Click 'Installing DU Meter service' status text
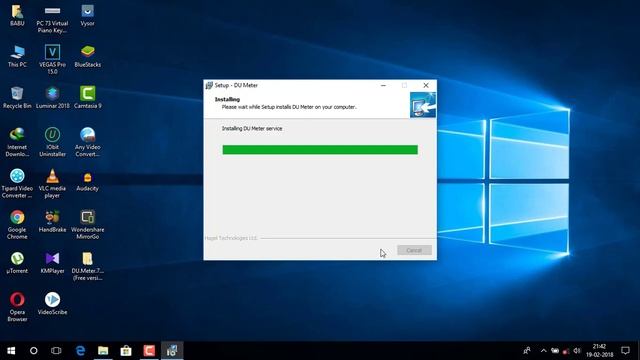The image size is (640, 360). (x=252, y=129)
